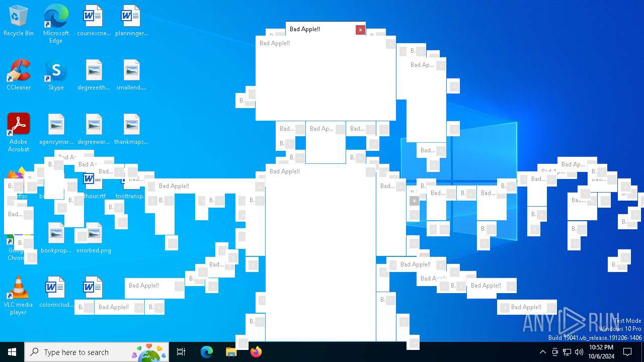Image resolution: width=644 pixels, height=362 pixels.
Task: Select the degreewar image file
Action: coord(94,129)
